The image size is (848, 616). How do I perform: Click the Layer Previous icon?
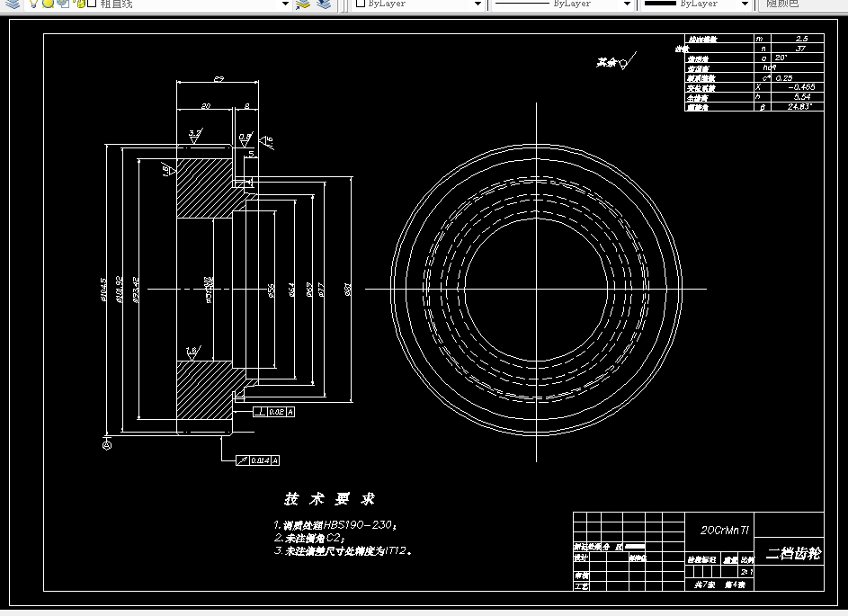(x=324, y=4)
